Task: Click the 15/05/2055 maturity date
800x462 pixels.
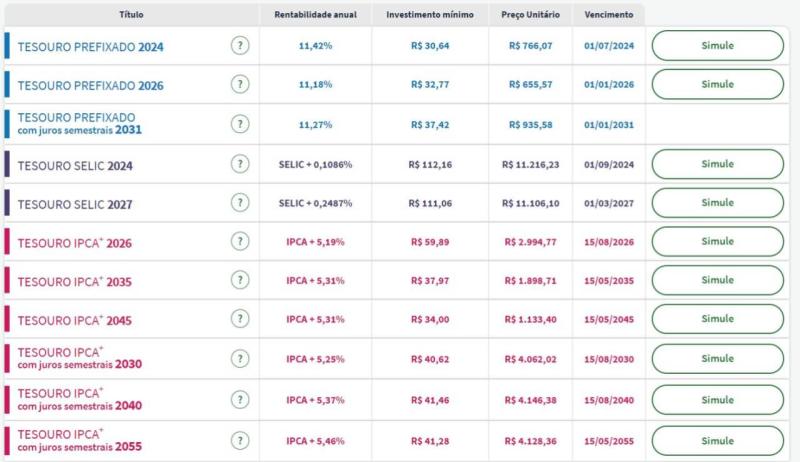Action: [609, 441]
